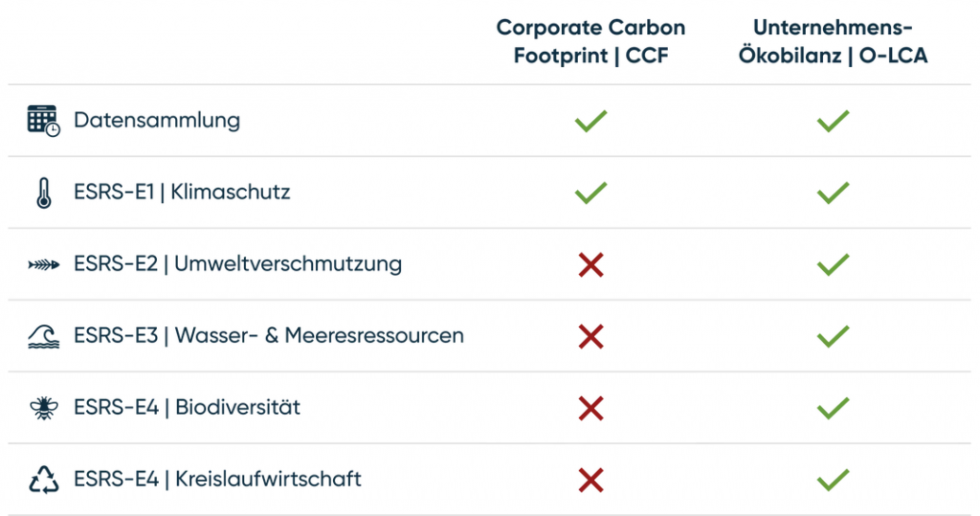Viewport: 980px width, 516px height.
Task: Click the Datensammlung row label
Action: tap(157, 120)
